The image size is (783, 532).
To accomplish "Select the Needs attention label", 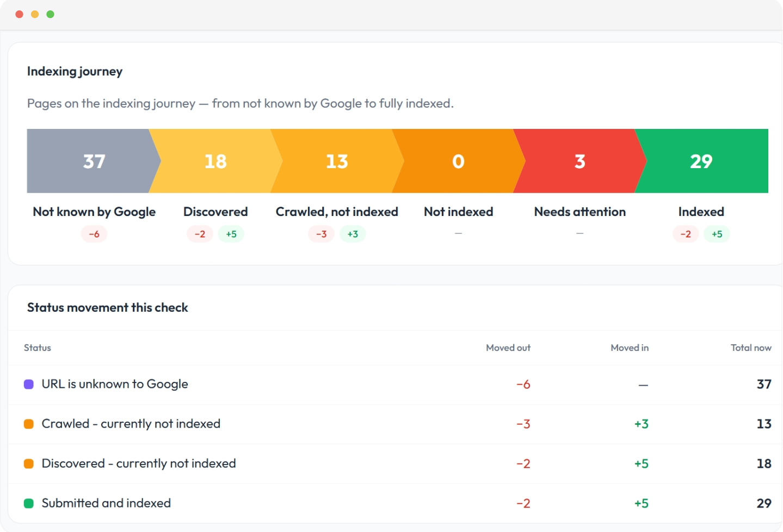I will 580,212.
